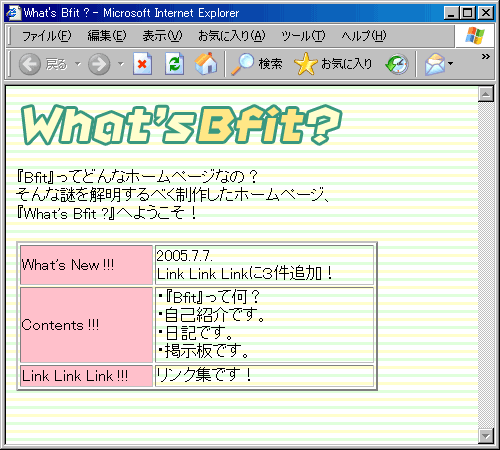Click the green Forward arrow button
This screenshot has height=450, width=500.
point(99,63)
